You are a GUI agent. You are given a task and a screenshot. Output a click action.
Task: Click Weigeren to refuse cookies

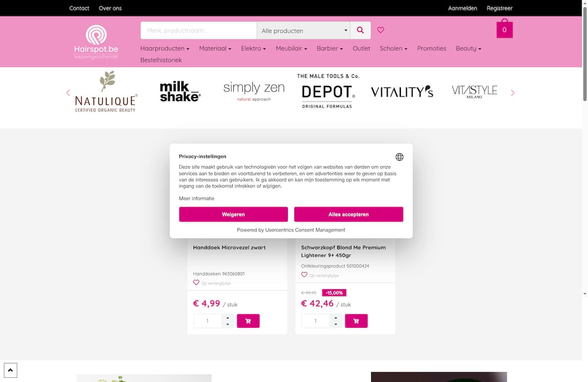point(233,214)
